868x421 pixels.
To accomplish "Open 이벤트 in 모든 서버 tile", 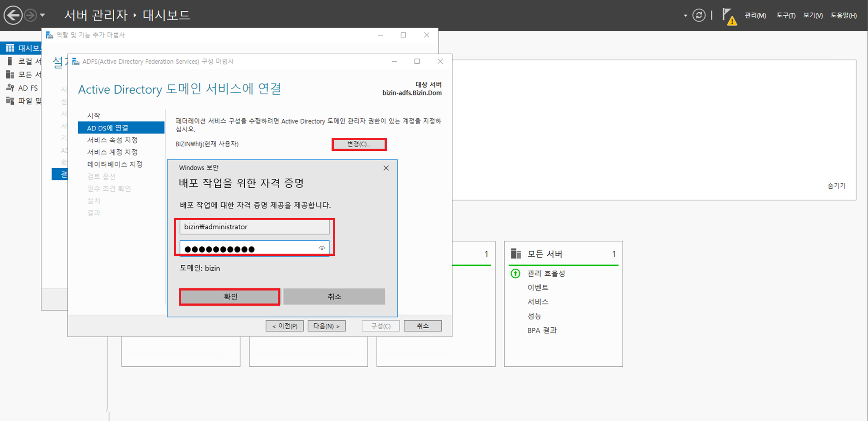I will click(x=538, y=288).
